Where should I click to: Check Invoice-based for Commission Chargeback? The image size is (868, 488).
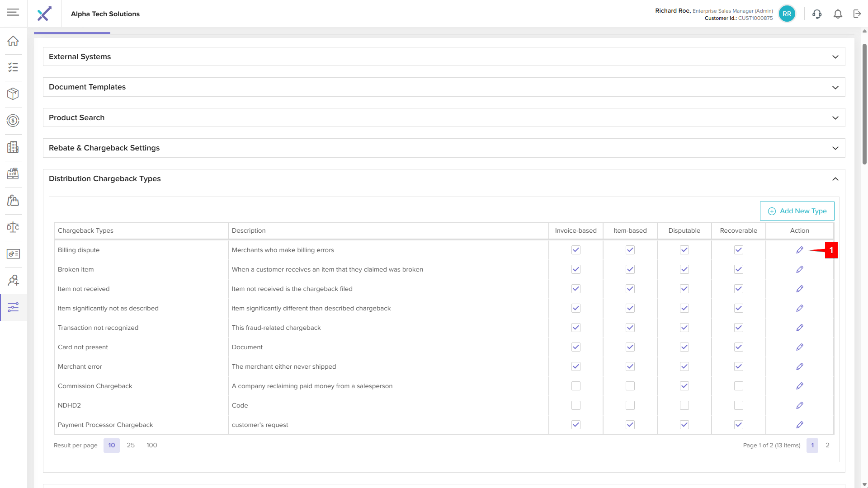tap(576, 386)
